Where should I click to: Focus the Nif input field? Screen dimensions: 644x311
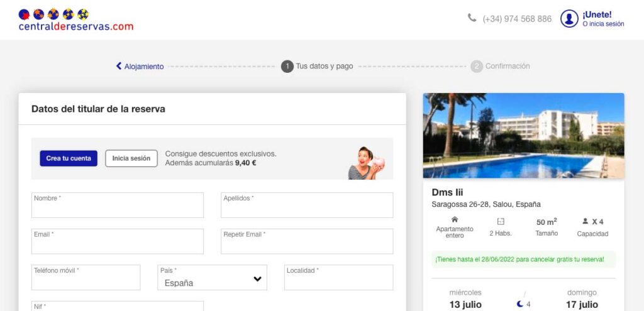[118, 306]
